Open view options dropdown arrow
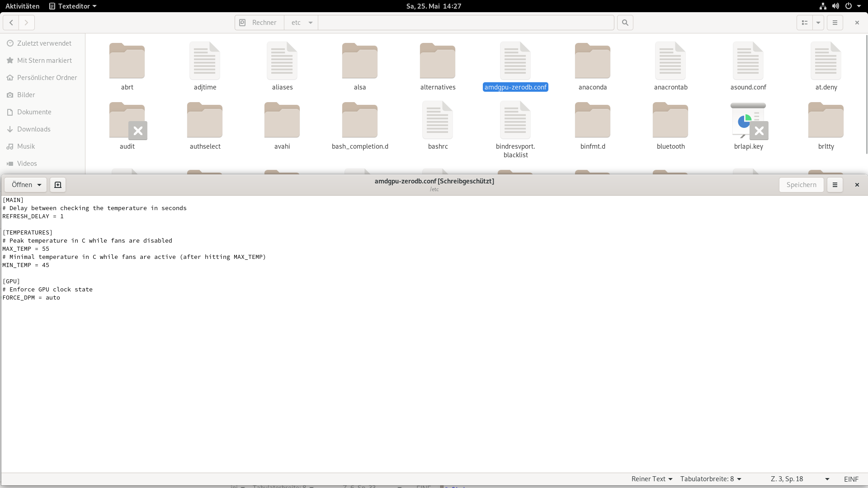This screenshot has height=488, width=868. (x=818, y=23)
